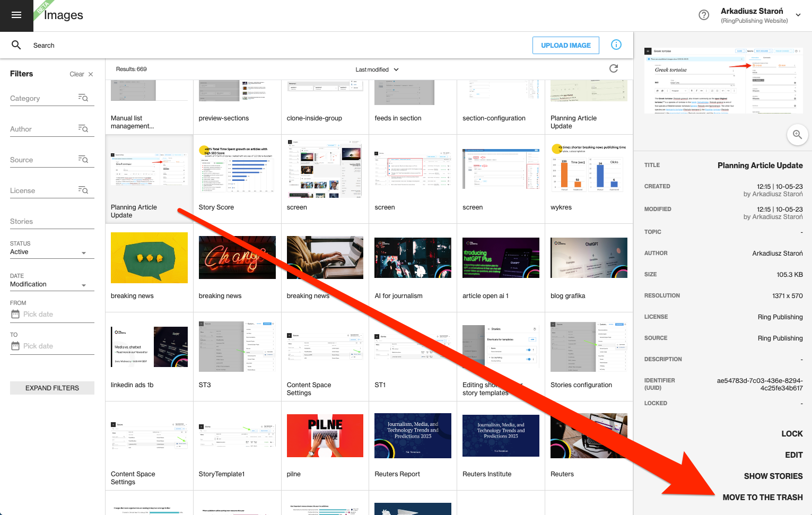Click the large preview image in details panel
The height and width of the screenshot is (515, 812).
(723, 81)
